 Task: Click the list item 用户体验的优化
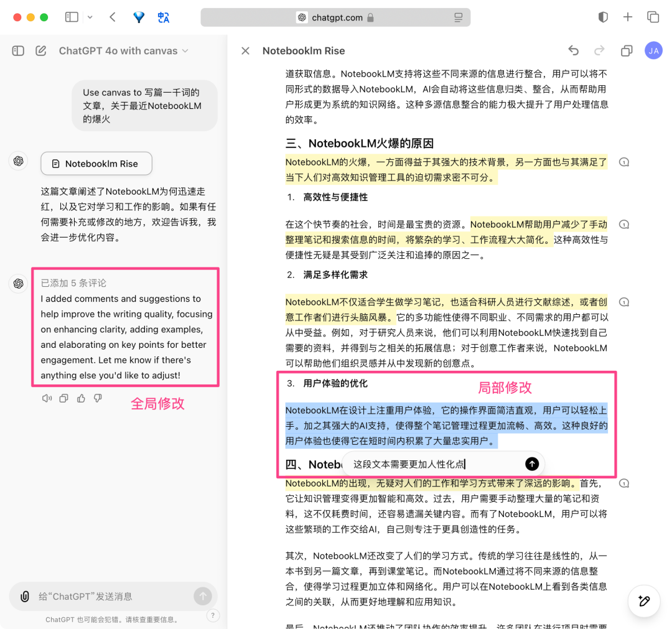point(335,383)
